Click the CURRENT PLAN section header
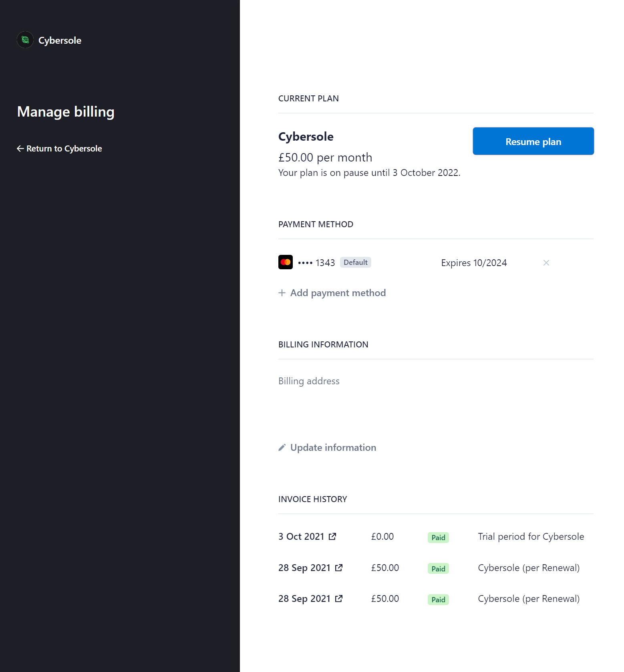 308,99
